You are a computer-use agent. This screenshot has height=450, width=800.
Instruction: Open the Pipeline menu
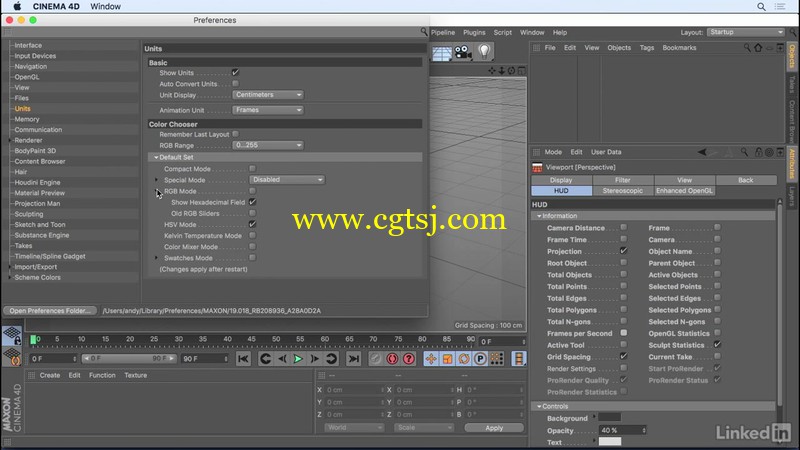coord(442,33)
